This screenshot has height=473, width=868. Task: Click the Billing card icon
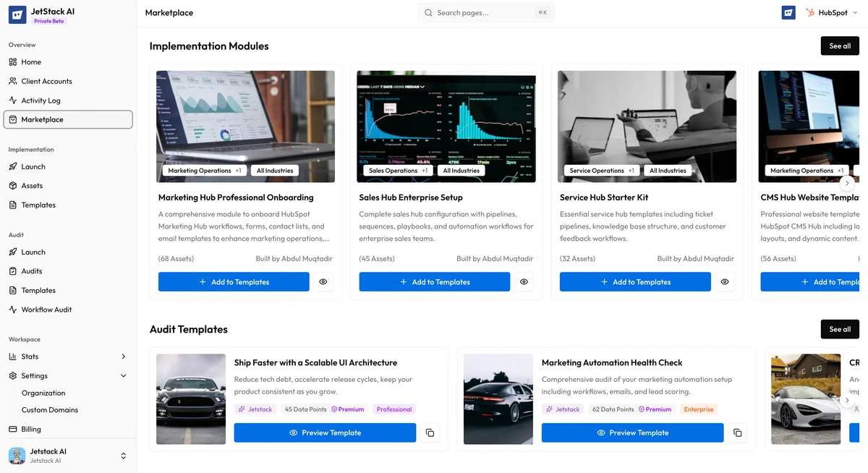(x=12, y=429)
